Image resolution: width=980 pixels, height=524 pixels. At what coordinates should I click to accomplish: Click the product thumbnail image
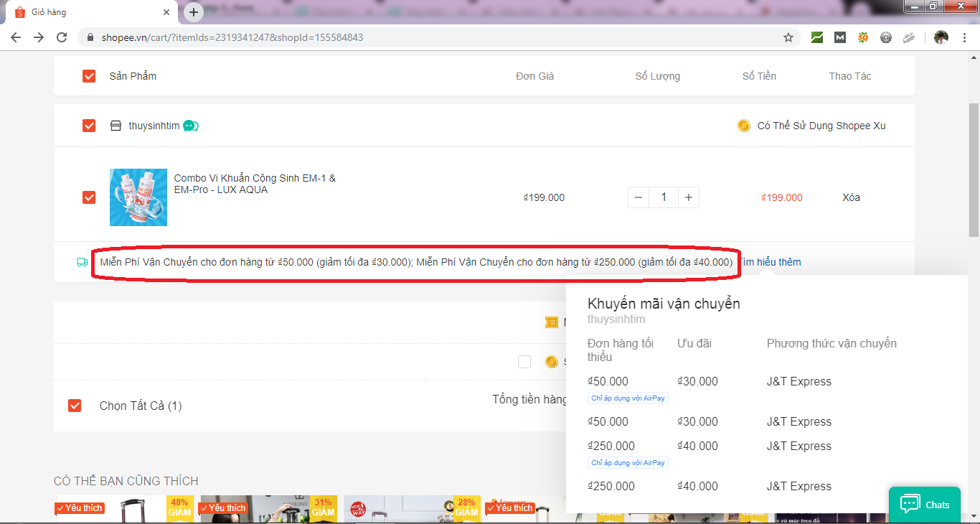click(x=138, y=197)
